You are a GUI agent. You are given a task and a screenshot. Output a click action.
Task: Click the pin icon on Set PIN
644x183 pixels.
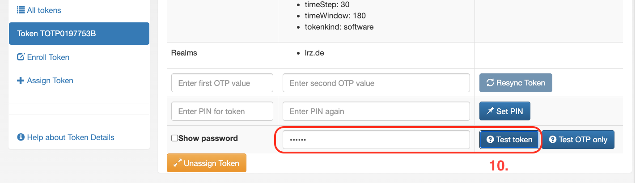point(490,111)
